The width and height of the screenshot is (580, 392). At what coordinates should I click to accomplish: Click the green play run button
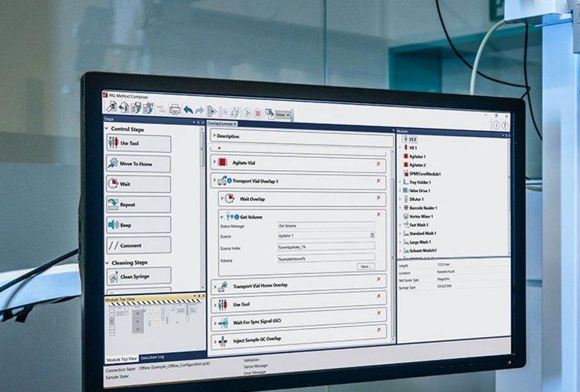247,112
